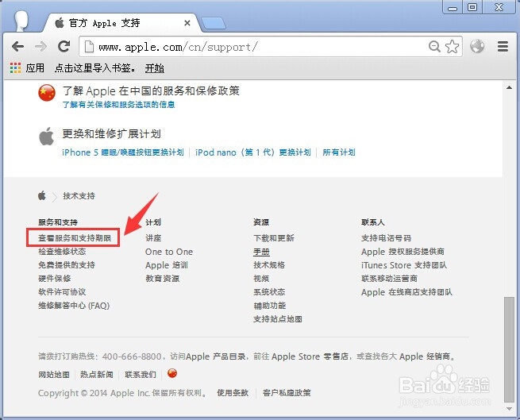Open 硬件保修 link

tap(55, 279)
